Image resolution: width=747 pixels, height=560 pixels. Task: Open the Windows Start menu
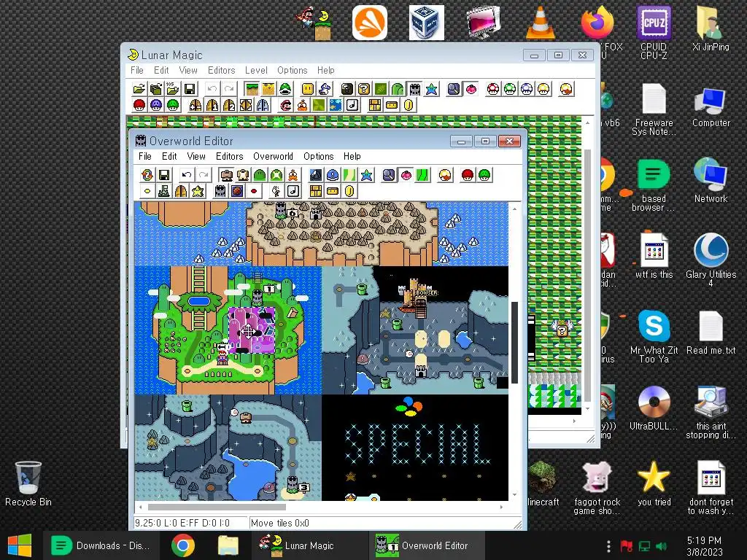20,545
